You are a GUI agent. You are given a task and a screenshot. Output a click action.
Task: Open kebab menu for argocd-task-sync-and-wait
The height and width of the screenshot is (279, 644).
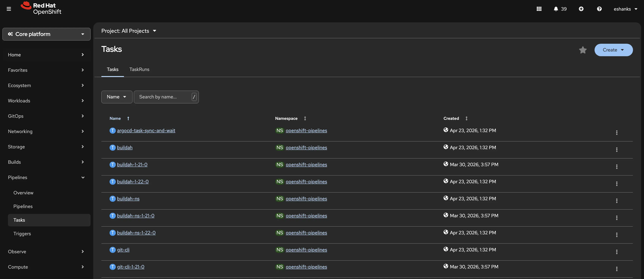coord(617,133)
